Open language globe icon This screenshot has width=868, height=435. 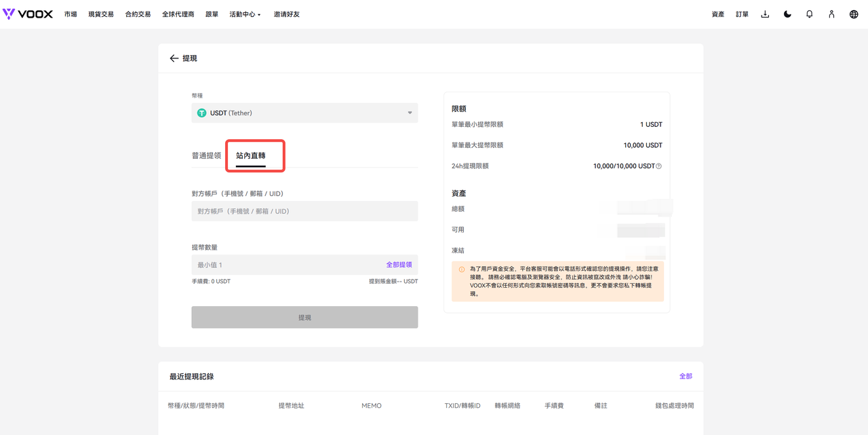coord(854,14)
